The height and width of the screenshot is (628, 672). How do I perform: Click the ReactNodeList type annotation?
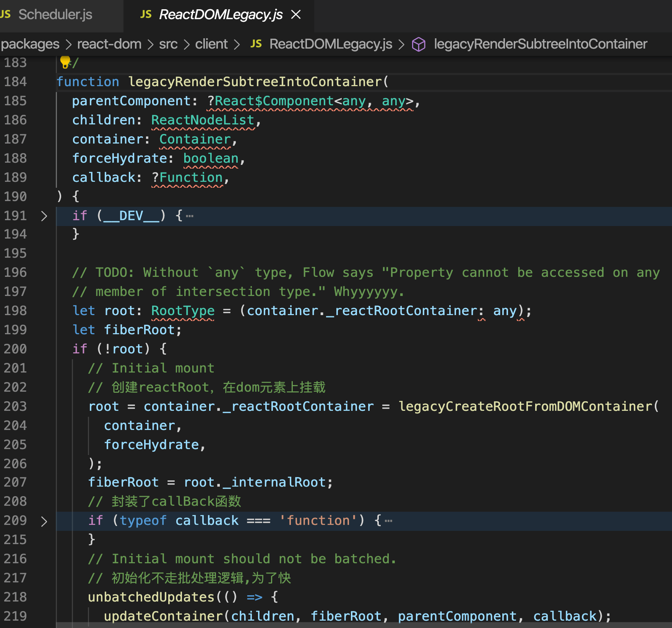(203, 120)
